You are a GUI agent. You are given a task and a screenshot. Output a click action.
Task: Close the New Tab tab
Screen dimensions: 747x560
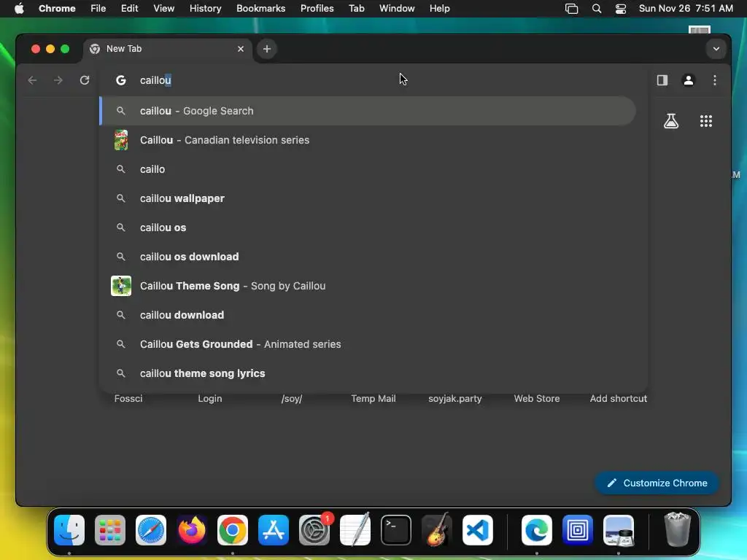[241, 49]
